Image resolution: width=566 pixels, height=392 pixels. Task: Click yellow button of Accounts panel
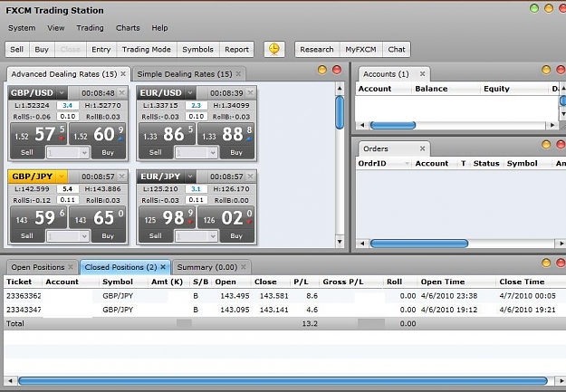point(546,70)
